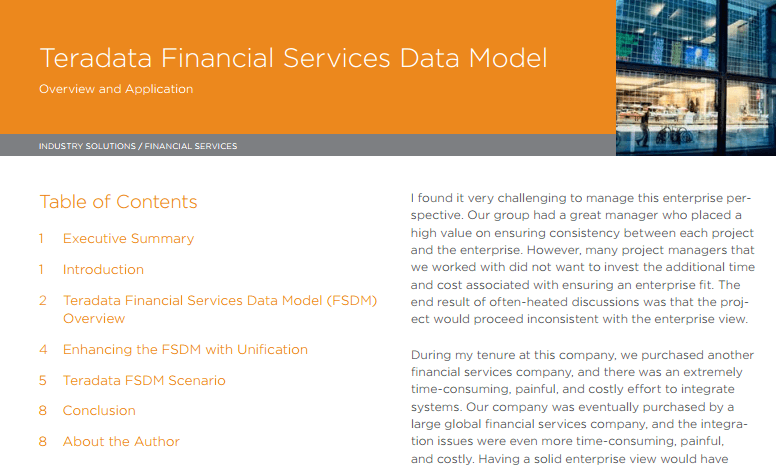Select the Teradata FSDM Scenario contents entry
Image resolution: width=776 pixels, height=470 pixels.
click(144, 380)
